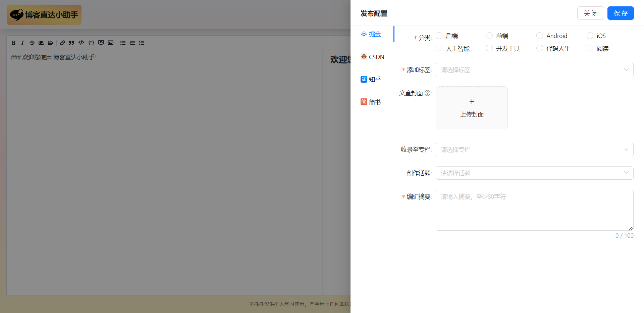This screenshot has height=313, width=644.
Task: Open the 知乎 platform tab
Action: (x=371, y=79)
